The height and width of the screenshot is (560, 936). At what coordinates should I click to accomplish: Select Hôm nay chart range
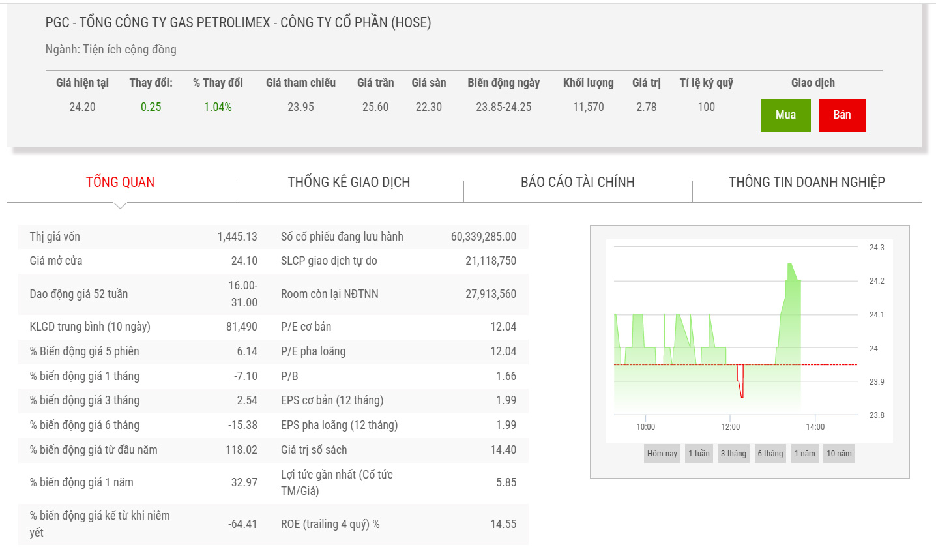(662, 454)
